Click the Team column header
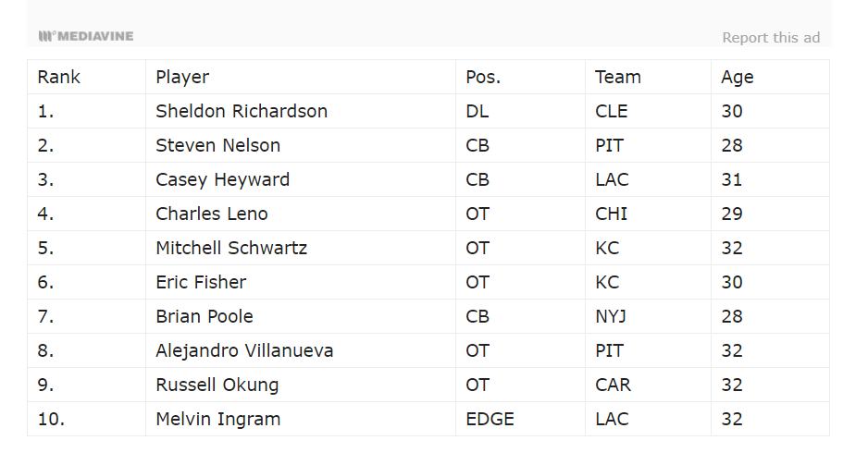This screenshot has height=465, width=868. [x=618, y=77]
